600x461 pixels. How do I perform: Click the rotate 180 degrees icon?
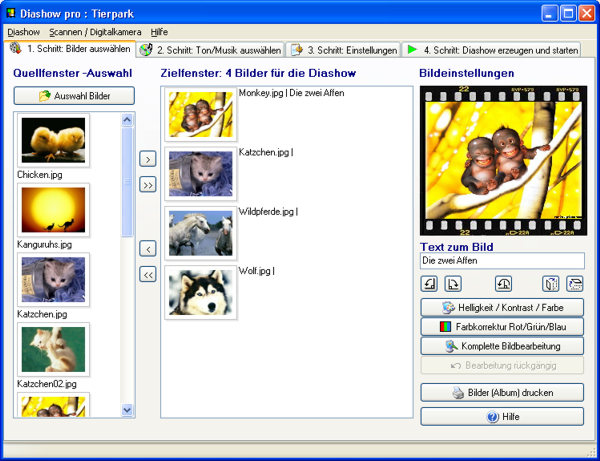504,283
